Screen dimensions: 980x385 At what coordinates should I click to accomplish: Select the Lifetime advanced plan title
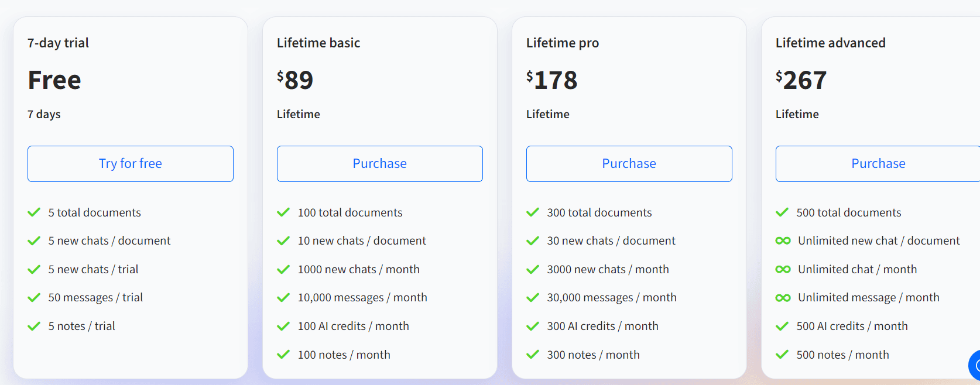(831, 43)
